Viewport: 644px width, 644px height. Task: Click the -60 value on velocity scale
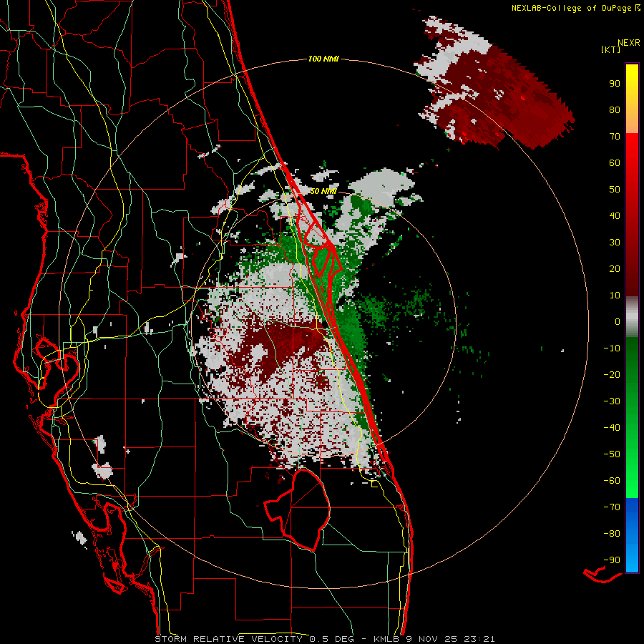coord(612,481)
